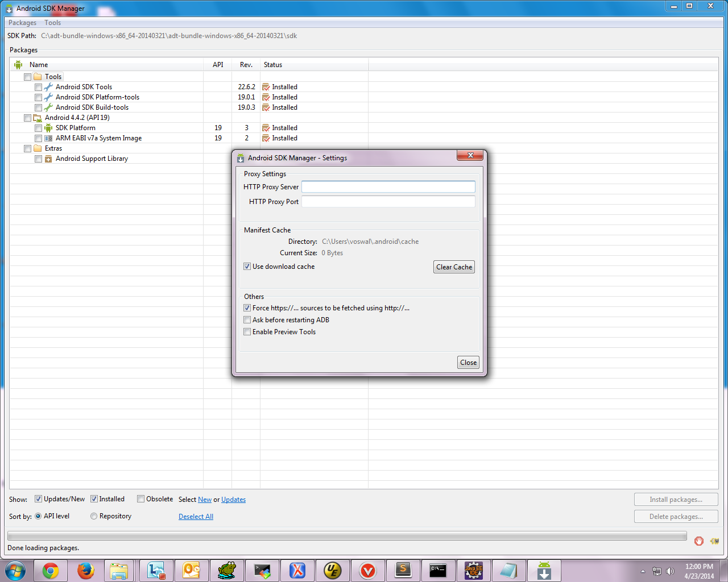Open the Tools menu
Screen dimensions: 728x582
[x=53, y=23]
